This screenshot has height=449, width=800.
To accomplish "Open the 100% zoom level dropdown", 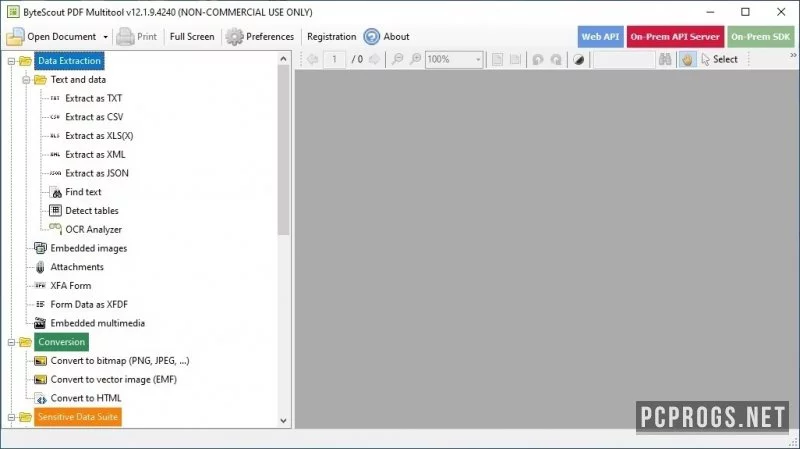I will click(x=478, y=60).
